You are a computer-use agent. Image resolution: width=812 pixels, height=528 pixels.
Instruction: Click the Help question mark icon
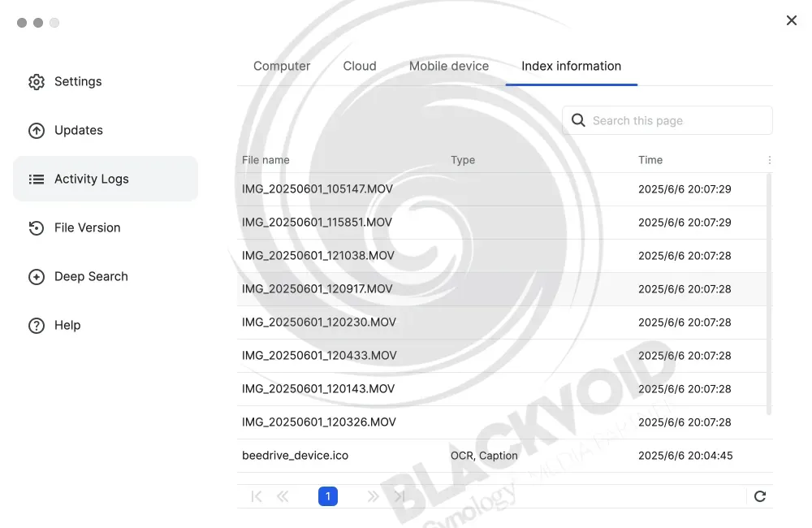pyautogui.click(x=37, y=326)
